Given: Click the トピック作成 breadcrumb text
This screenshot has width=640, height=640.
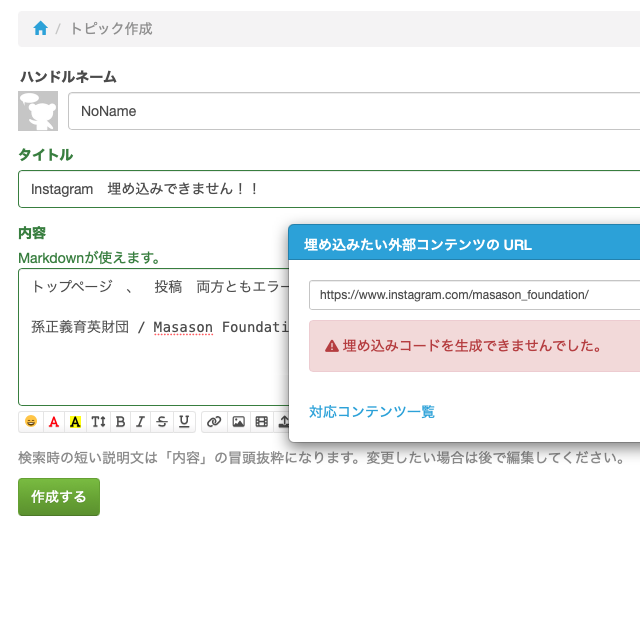Looking at the screenshot, I should click(x=111, y=29).
